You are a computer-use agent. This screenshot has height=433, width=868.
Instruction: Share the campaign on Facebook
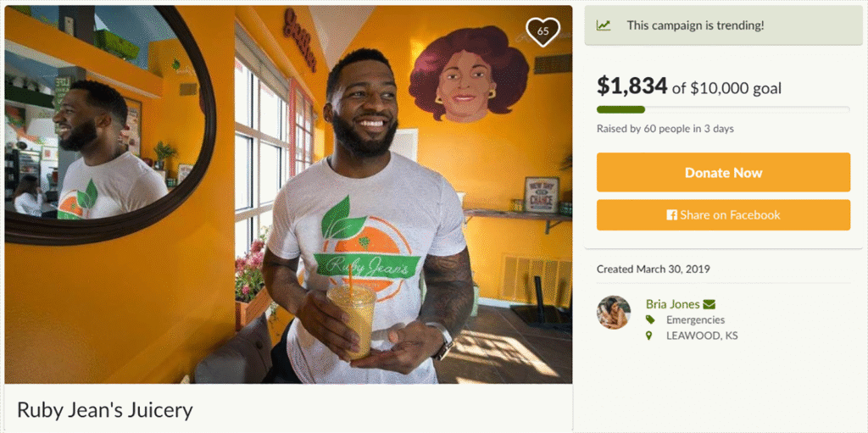click(x=723, y=215)
